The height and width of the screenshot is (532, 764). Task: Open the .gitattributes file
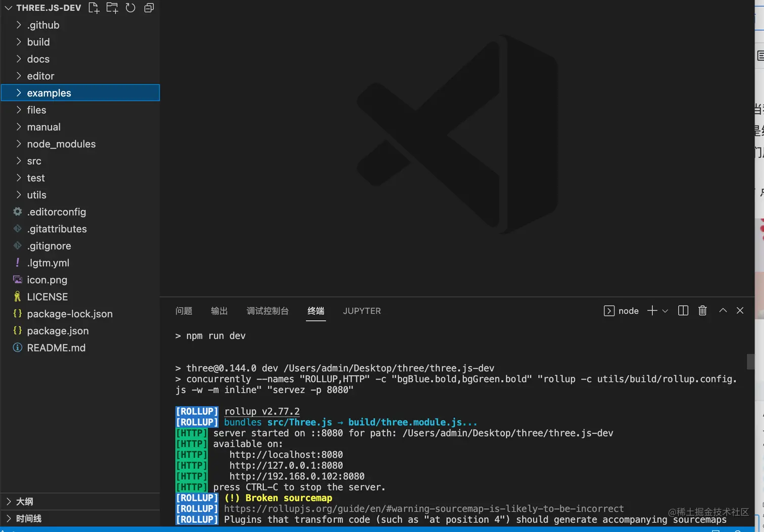point(80,229)
